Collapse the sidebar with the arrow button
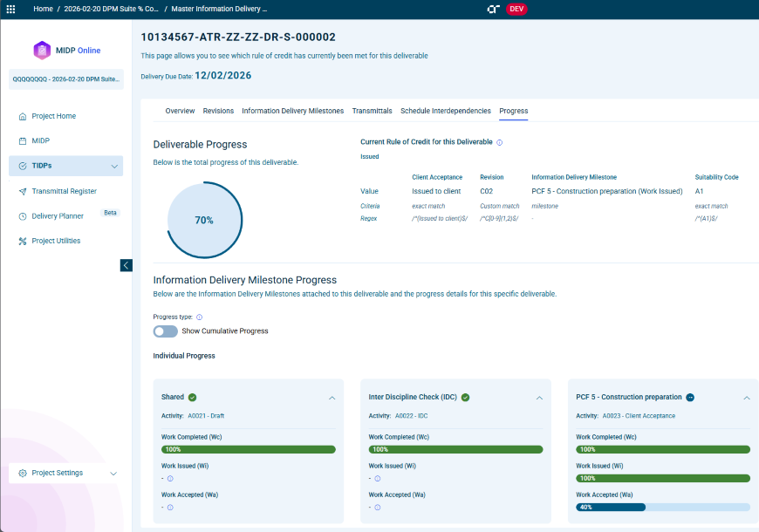The width and height of the screenshot is (759, 532). [126, 265]
